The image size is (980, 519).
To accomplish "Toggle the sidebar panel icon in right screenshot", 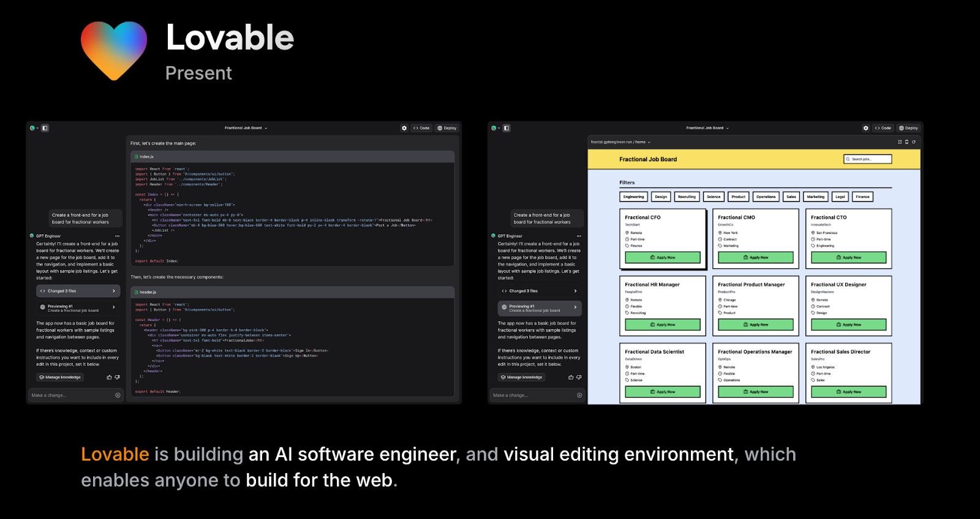I will pyautogui.click(x=507, y=128).
